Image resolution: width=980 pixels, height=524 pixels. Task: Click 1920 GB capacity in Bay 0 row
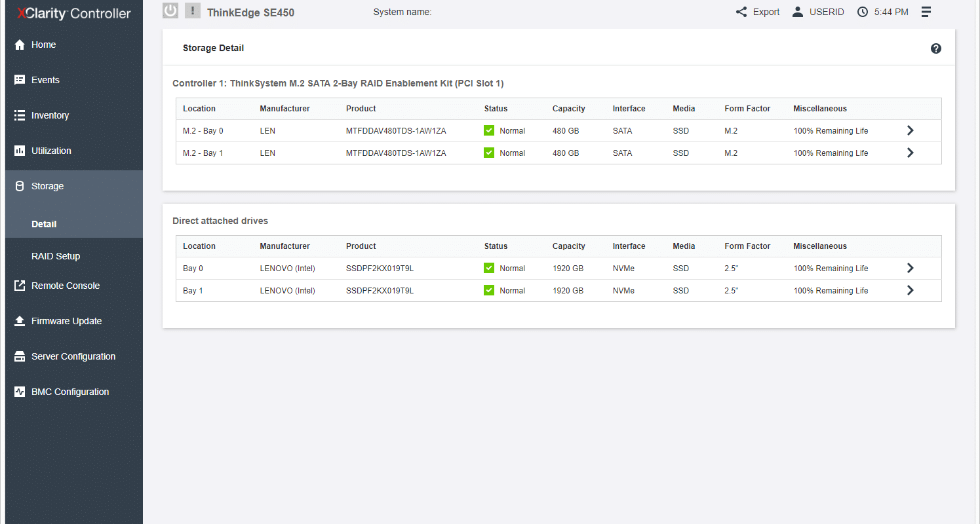coord(568,269)
